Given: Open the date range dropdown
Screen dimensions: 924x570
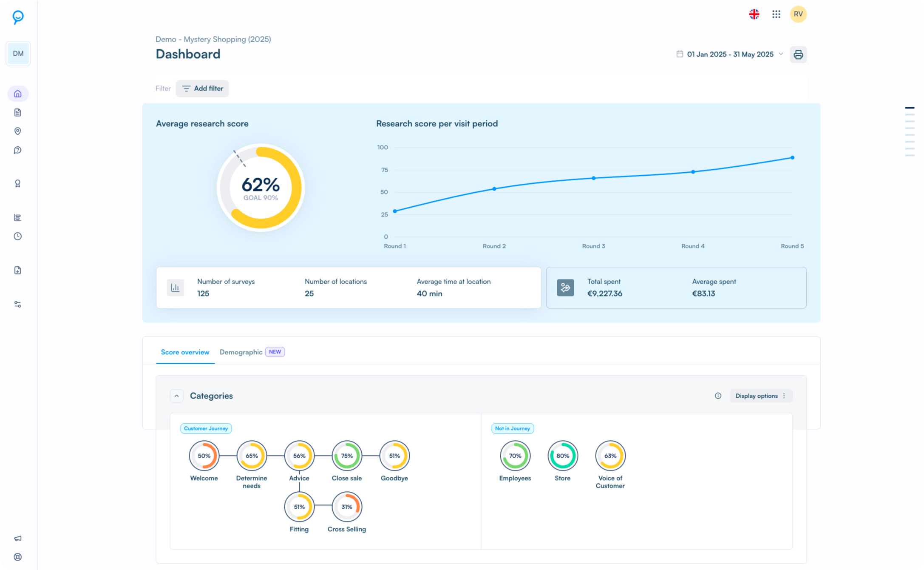Looking at the screenshot, I should click(730, 54).
